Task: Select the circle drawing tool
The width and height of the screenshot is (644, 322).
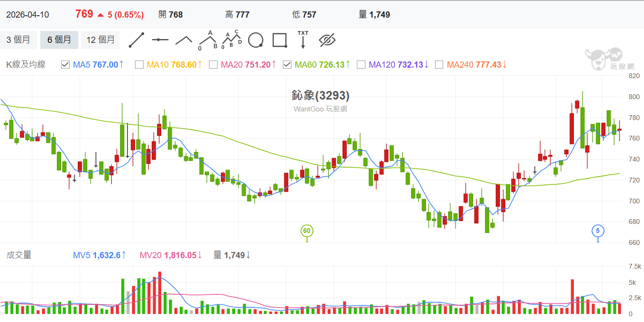Action: pyautogui.click(x=256, y=40)
